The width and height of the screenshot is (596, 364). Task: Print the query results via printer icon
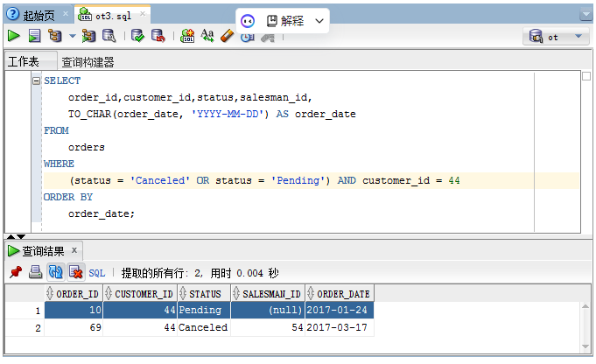(35, 272)
